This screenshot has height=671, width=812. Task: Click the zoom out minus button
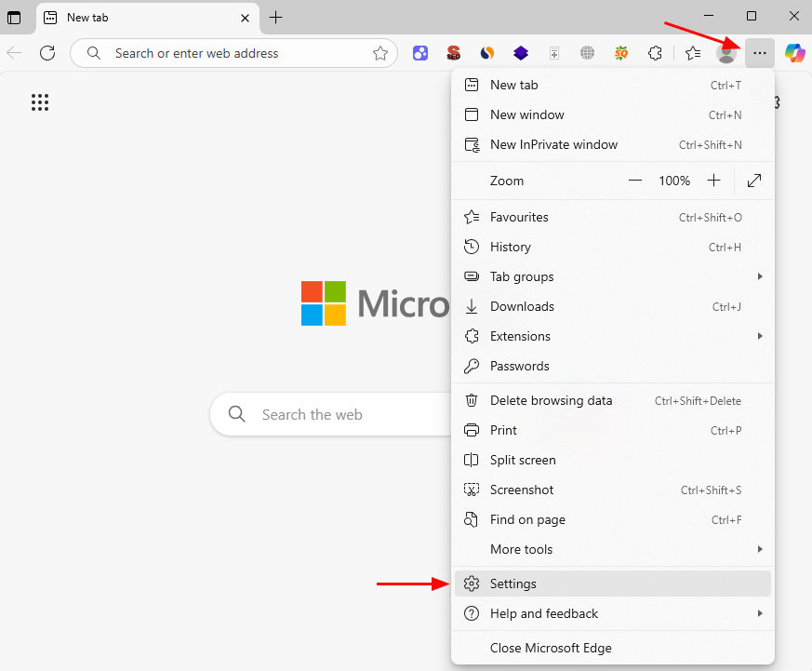point(635,181)
